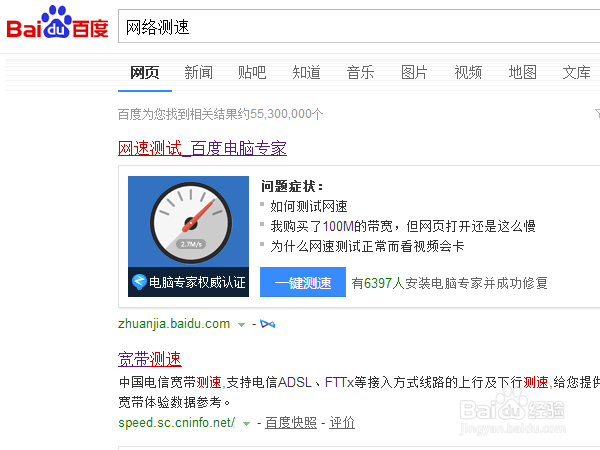Click the blue-red icon after zhuanjia.baidu.com
This screenshot has width=600, height=450.
click(267, 324)
